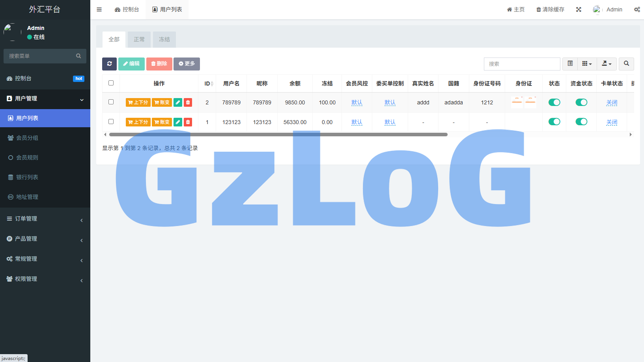Open settings gears icon at top right
Viewport: 644px width, 362px height.
tap(637, 9)
